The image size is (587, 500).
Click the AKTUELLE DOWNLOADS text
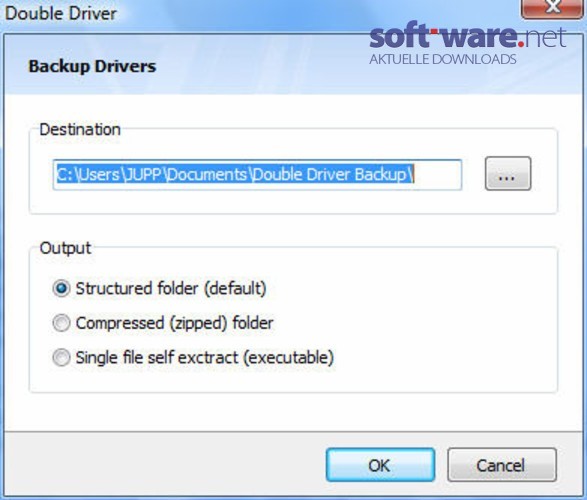(443, 59)
